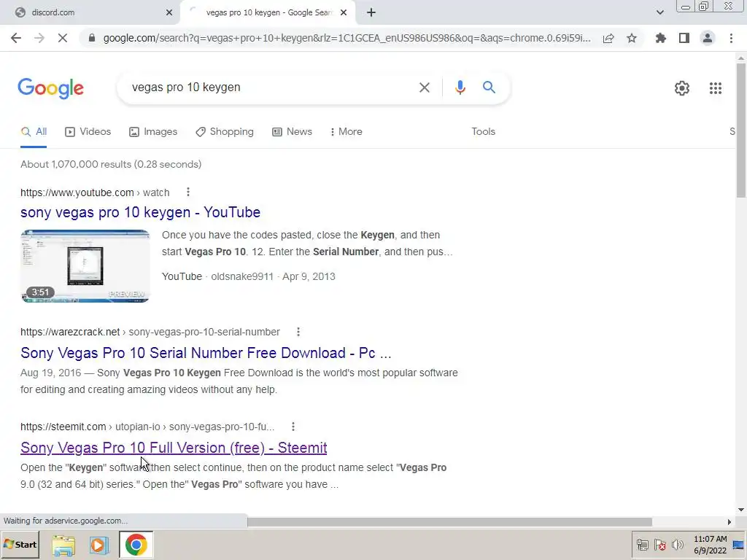Play the 3:51 YouTube video thumbnail
The height and width of the screenshot is (560, 747).
coord(85,266)
